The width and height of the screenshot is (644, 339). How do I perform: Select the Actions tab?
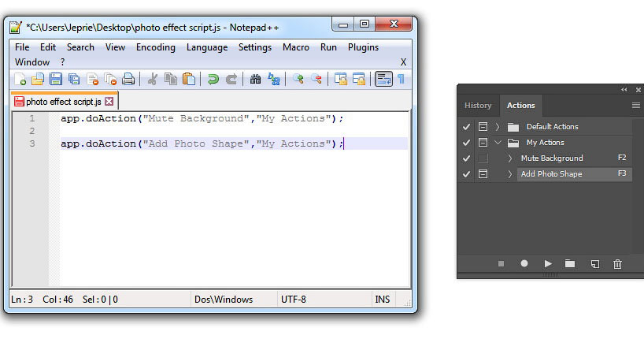coord(520,106)
